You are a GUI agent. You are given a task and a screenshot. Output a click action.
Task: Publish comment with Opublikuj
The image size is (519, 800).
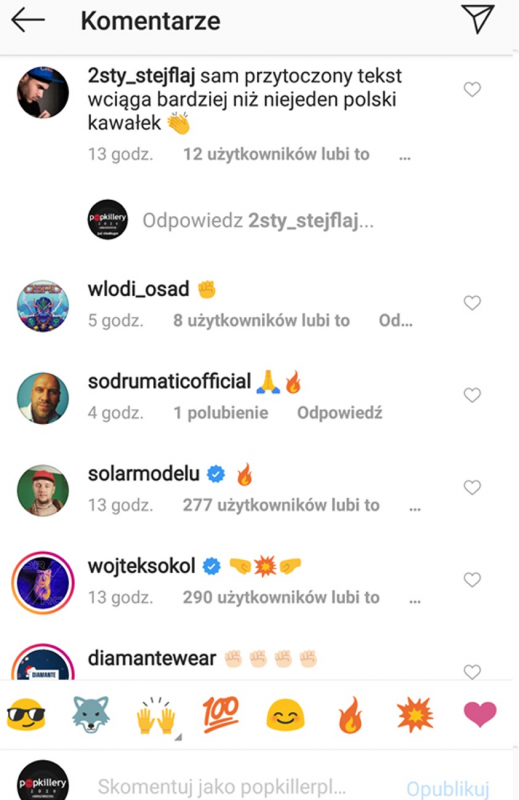pyautogui.click(x=448, y=788)
